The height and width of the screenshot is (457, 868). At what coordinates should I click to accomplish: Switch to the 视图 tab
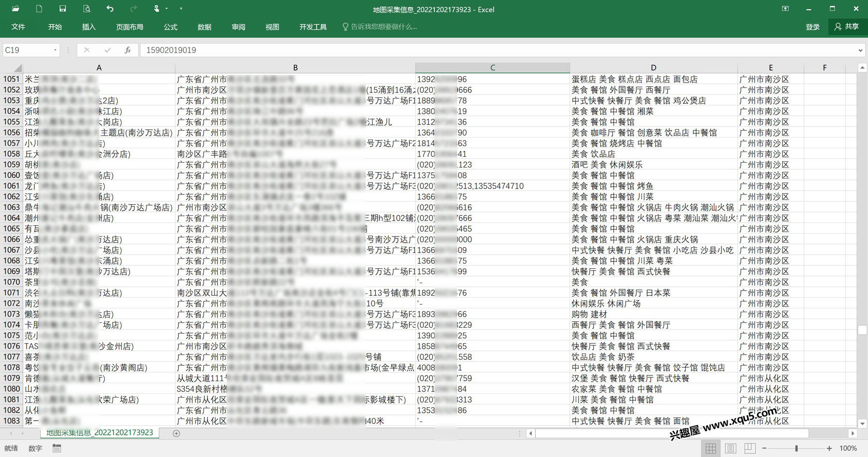(x=272, y=27)
